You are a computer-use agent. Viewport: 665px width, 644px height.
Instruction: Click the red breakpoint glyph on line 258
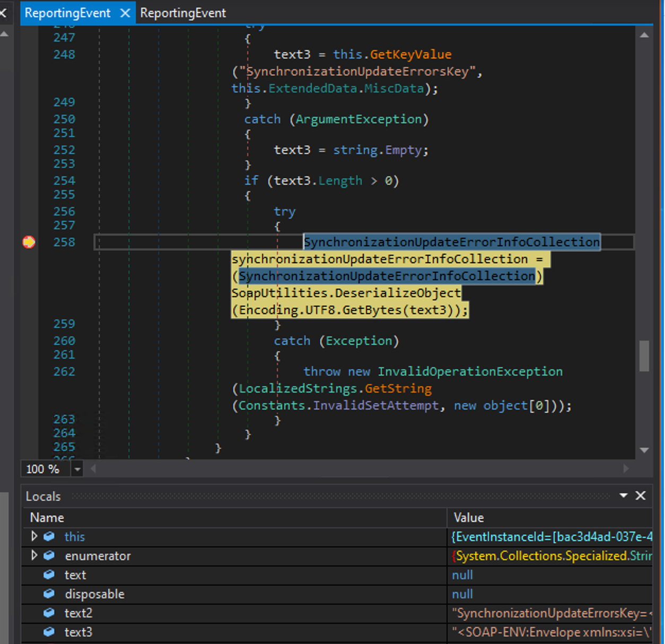tap(29, 242)
